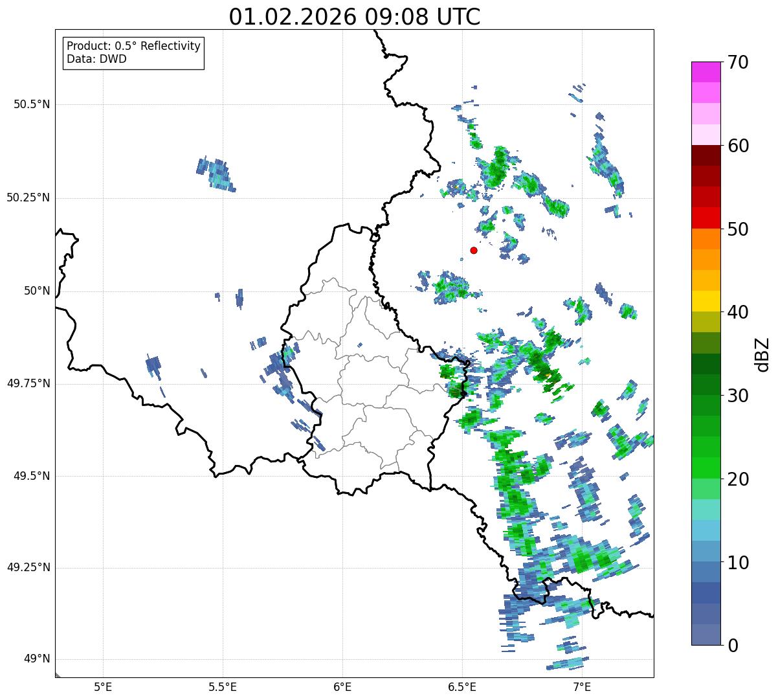Click the red station marker dot
The image size is (778, 700).
coord(474,250)
